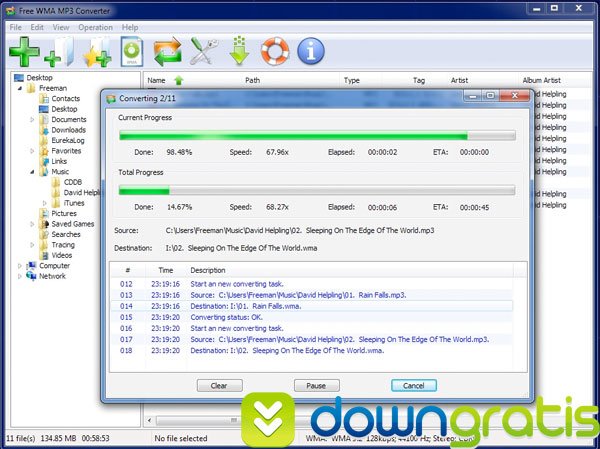Viewport: 600px width, 449px height.
Task: Open the Operation menu
Action: pyautogui.click(x=96, y=27)
